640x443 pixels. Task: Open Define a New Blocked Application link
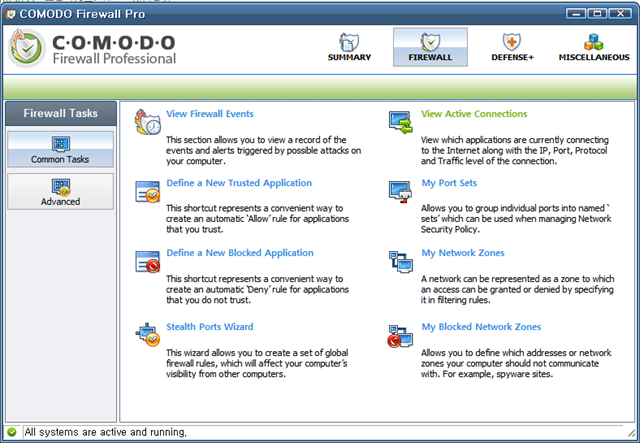pos(240,253)
